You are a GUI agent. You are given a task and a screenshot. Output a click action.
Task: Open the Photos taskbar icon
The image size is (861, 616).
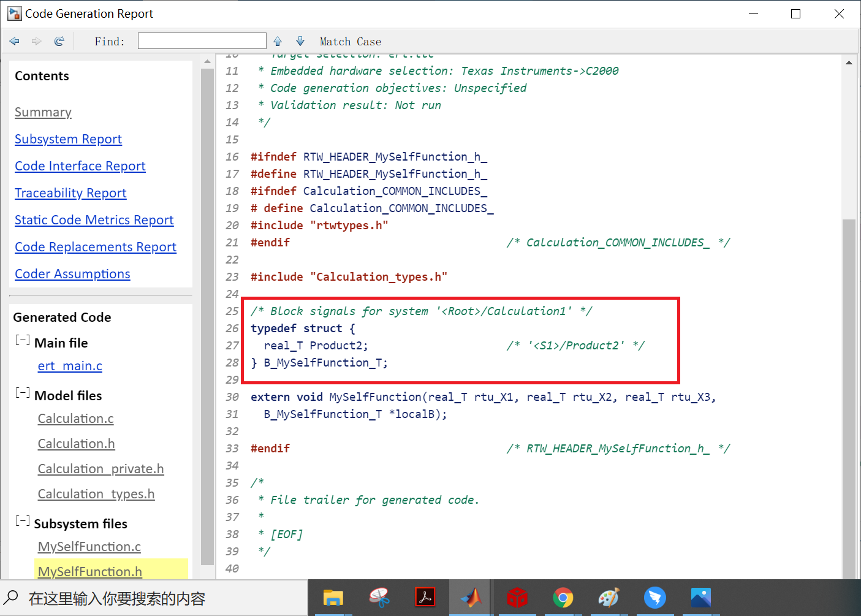tap(701, 598)
